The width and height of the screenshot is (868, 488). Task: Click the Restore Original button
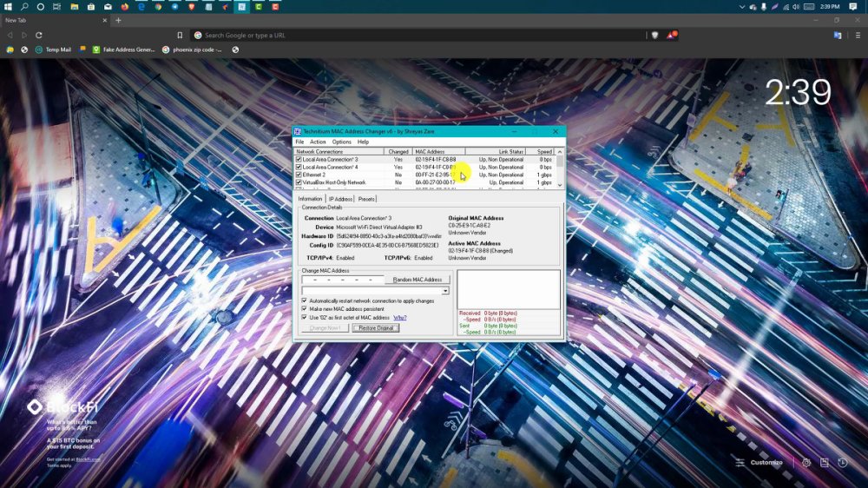[x=376, y=328]
